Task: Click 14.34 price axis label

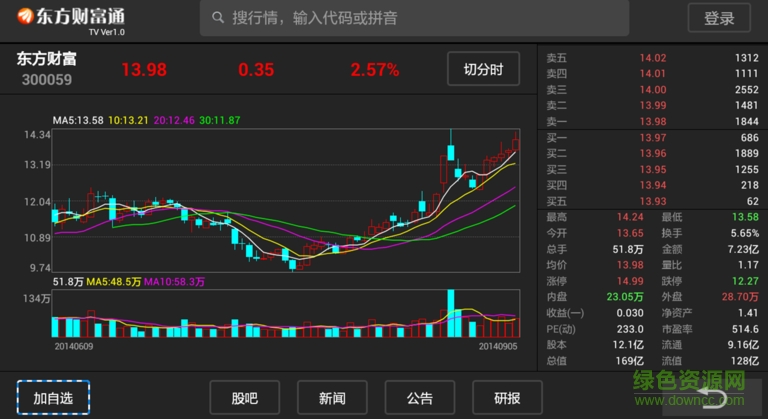Action: click(37, 135)
